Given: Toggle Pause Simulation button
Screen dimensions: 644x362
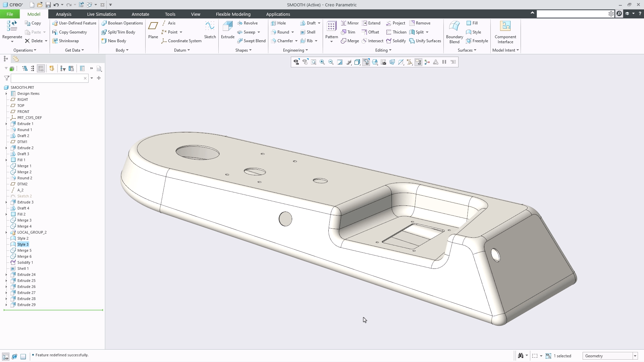Looking at the screenshot, I should [444, 62].
